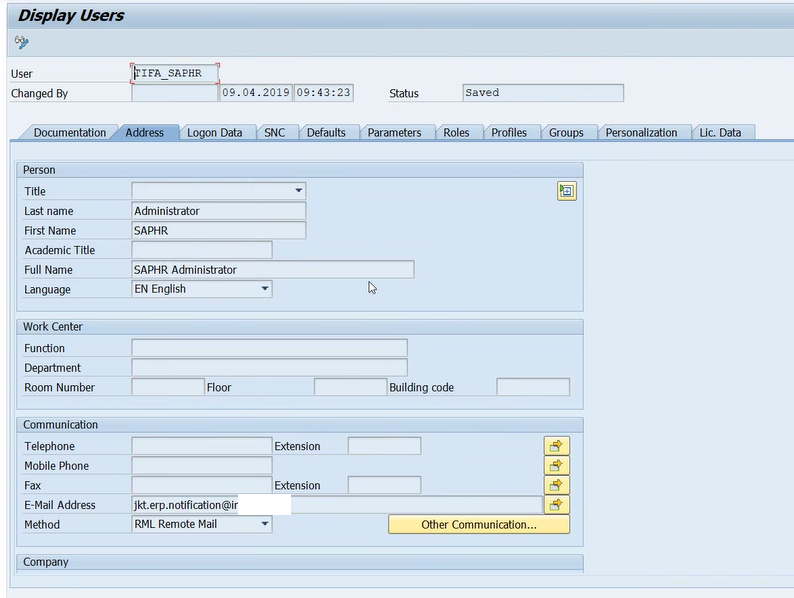
Task: Click the empty Changed By name field
Action: click(175, 93)
